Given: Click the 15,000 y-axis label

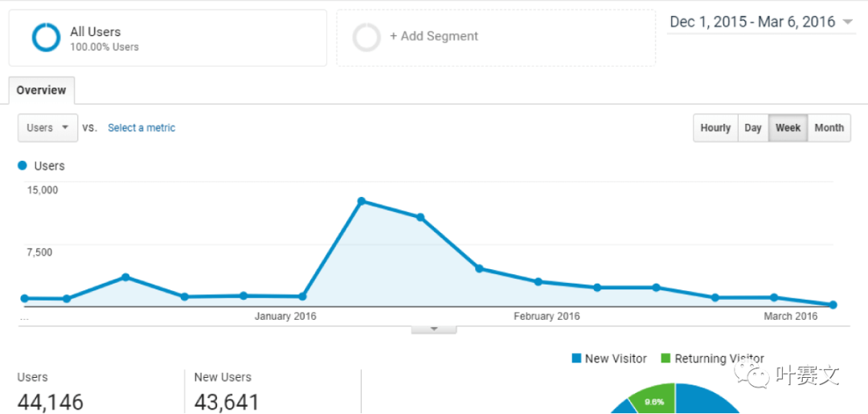Looking at the screenshot, I should click(x=42, y=190).
